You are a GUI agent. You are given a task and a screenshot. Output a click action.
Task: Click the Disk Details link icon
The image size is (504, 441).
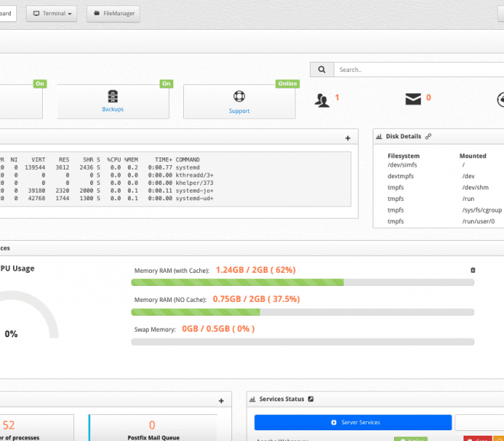[x=428, y=136]
